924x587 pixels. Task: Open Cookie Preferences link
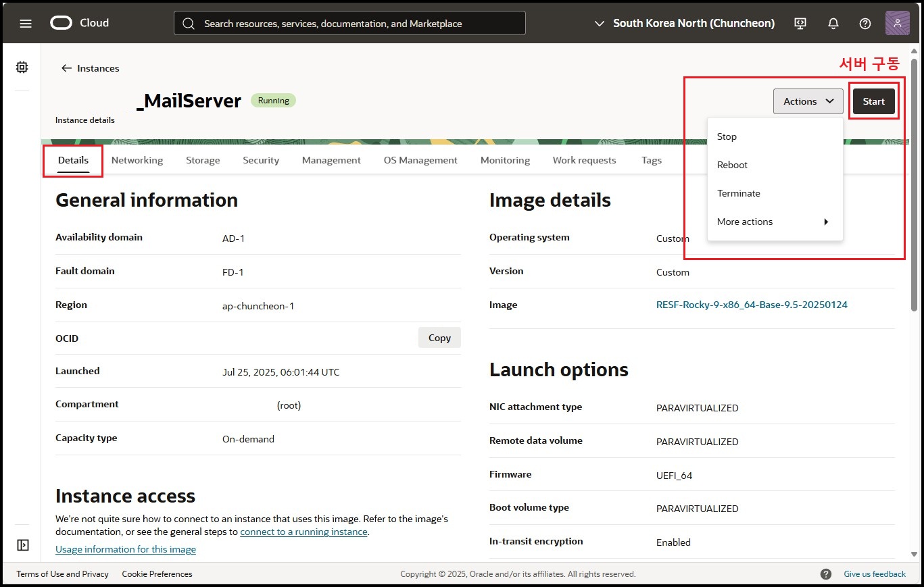[x=157, y=574]
